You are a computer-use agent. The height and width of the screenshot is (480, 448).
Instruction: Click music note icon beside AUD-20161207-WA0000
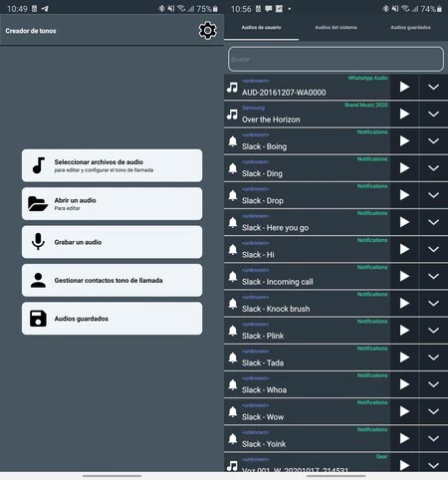pos(232,88)
